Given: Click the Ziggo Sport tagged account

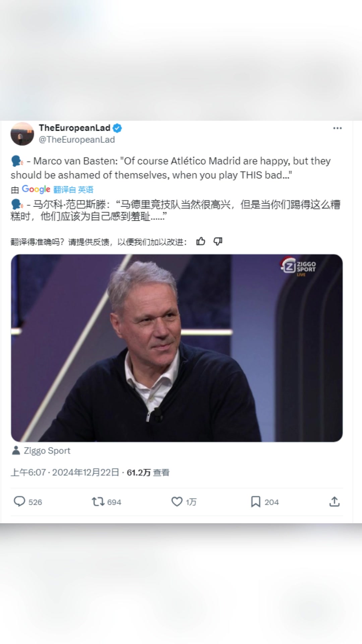Looking at the screenshot, I should coord(47,450).
